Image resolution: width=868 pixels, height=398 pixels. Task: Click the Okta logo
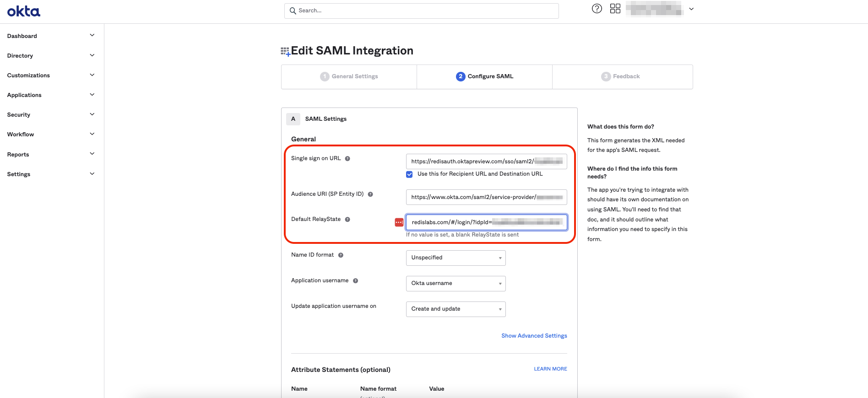[x=24, y=11]
